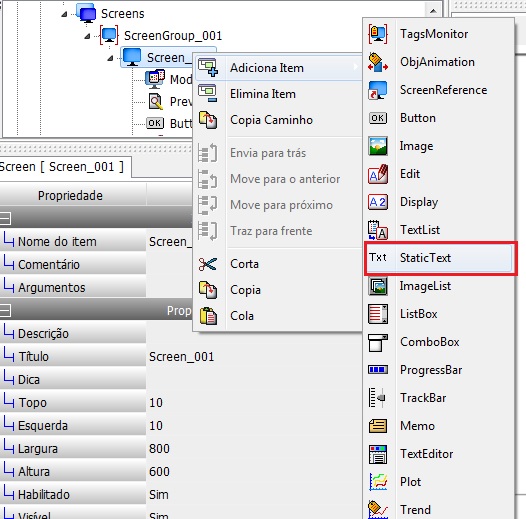Collapse the ScreenGroup_001 tree node
This screenshot has width=526, height=519.
click(87, 36)
